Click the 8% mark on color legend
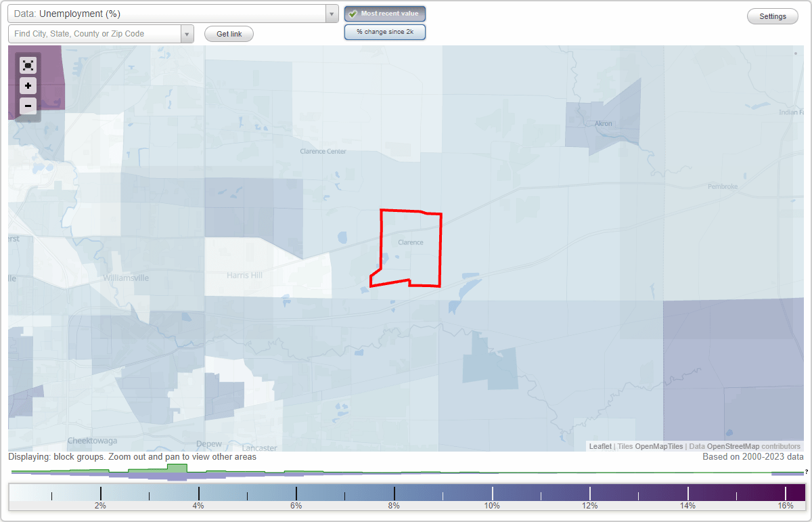Image resolution: width=812 pixels, height=522 pixels. 394,506
